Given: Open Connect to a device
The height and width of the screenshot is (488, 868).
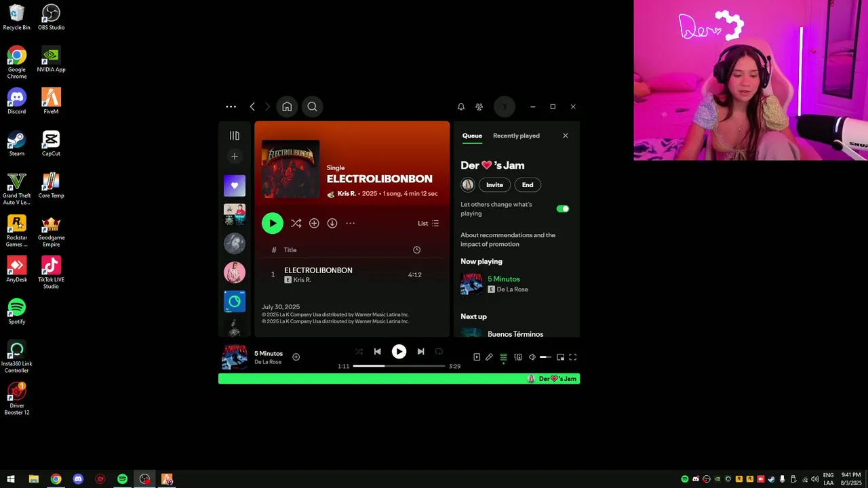Looking at the screenshot, I should pyautogui.click(x=518, y=357).
